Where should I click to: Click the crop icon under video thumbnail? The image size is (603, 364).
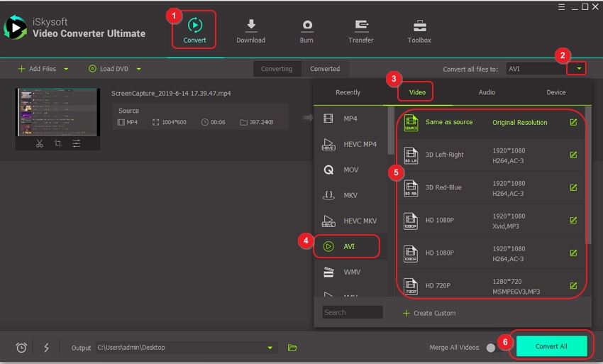[57, 143]
